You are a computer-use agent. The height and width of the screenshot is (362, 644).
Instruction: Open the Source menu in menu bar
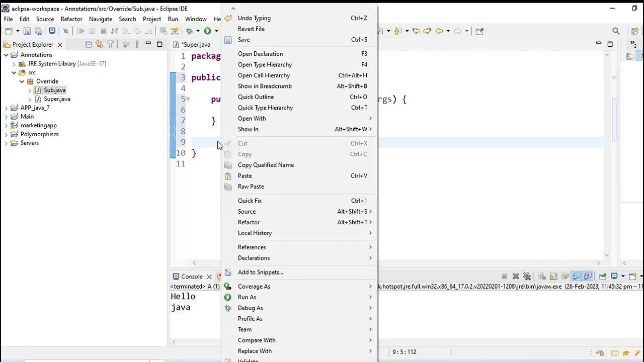click(x=45, y=19)
